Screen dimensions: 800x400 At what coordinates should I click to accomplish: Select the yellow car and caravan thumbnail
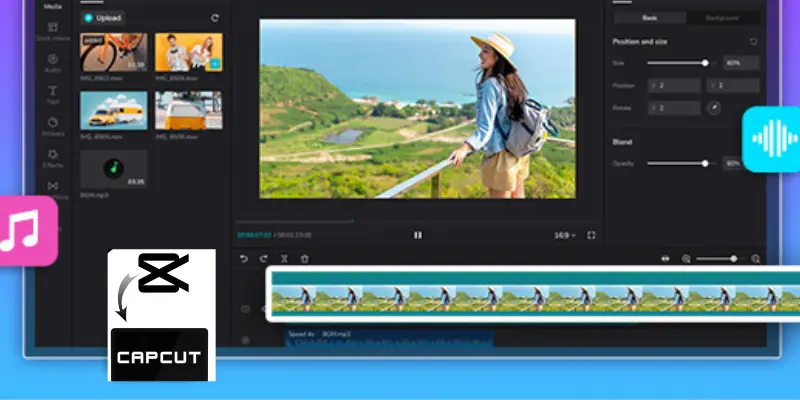114,111
